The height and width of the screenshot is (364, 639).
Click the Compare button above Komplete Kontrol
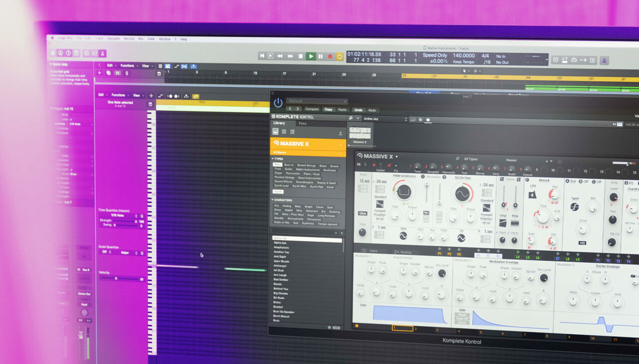click(x=313, y=109)
